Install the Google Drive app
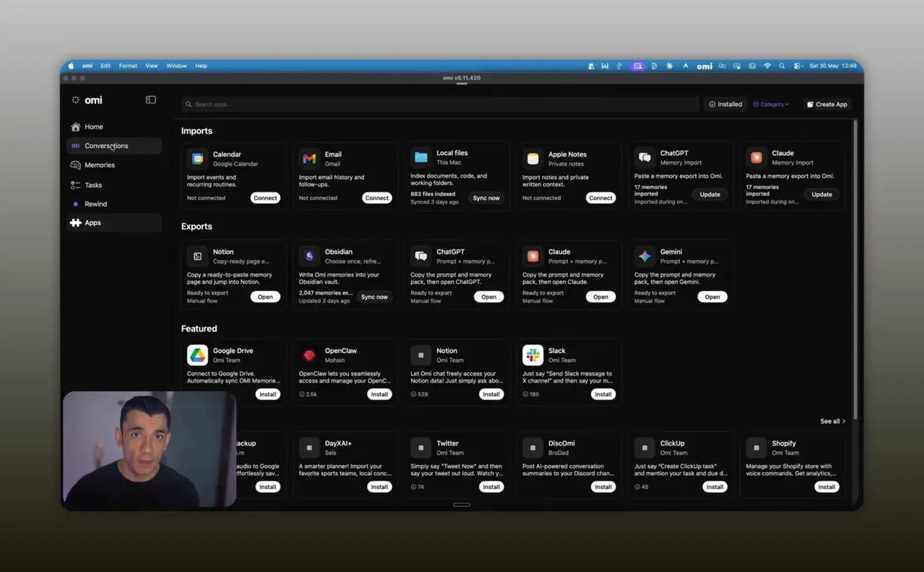Screen dimensions: 924x572 coord(268,394)
